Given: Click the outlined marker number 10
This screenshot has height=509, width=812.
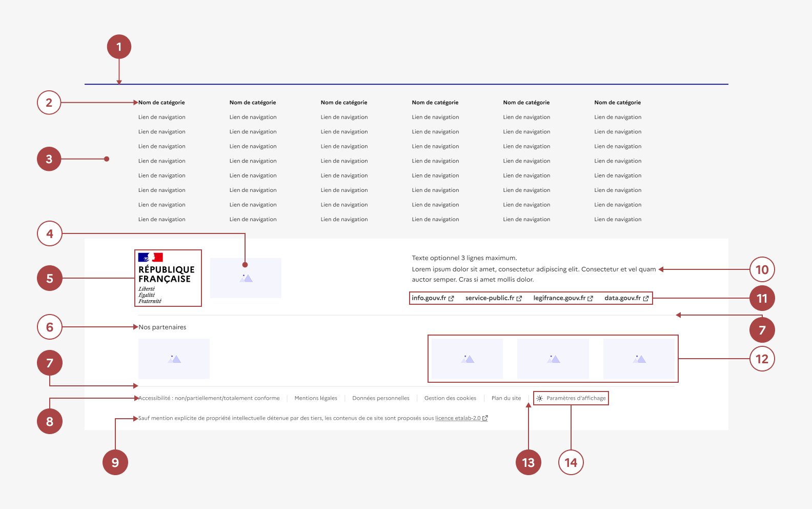Looking at the screenshot, I should (762, 269).
